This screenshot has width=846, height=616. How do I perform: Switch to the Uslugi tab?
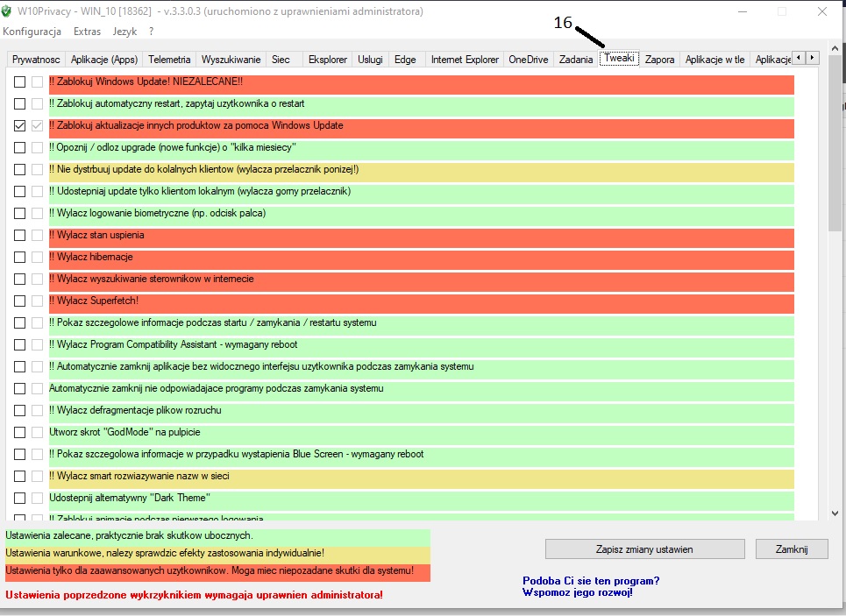pyautogui.click(x=370, y=60)
